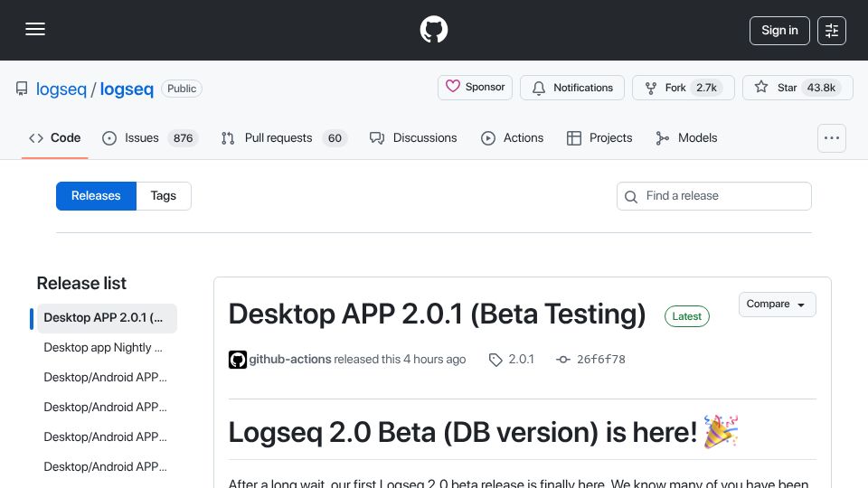Click the 2.7k fork count
The image size is (868, 488).
706,88
